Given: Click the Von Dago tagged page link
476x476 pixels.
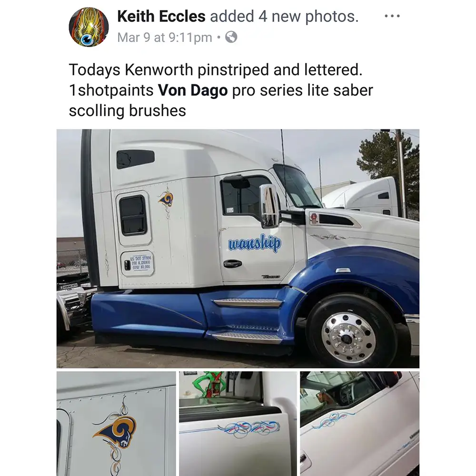Looking at the screenshot, I should [x=192, y=90].
